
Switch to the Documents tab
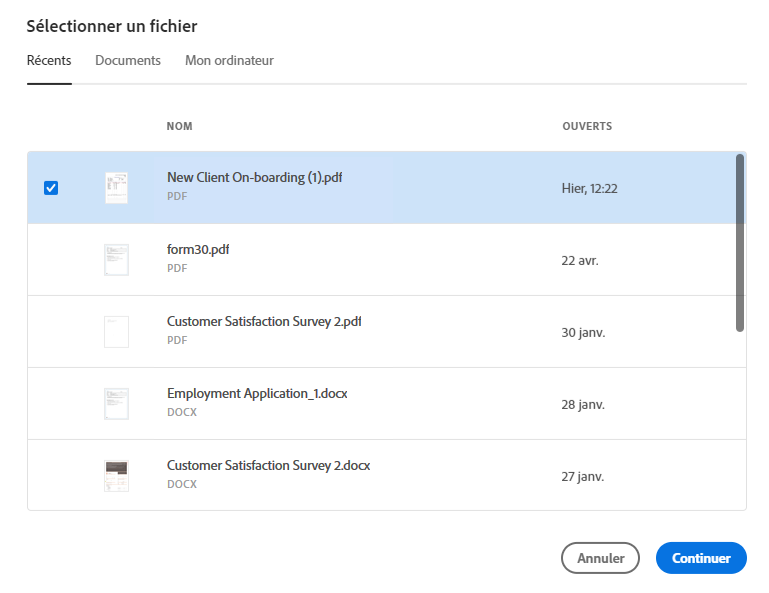(x=128, y=61)
